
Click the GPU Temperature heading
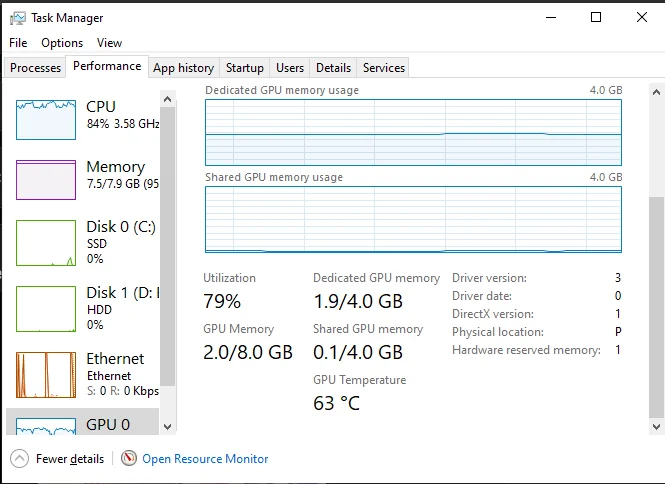click(360, 380)
